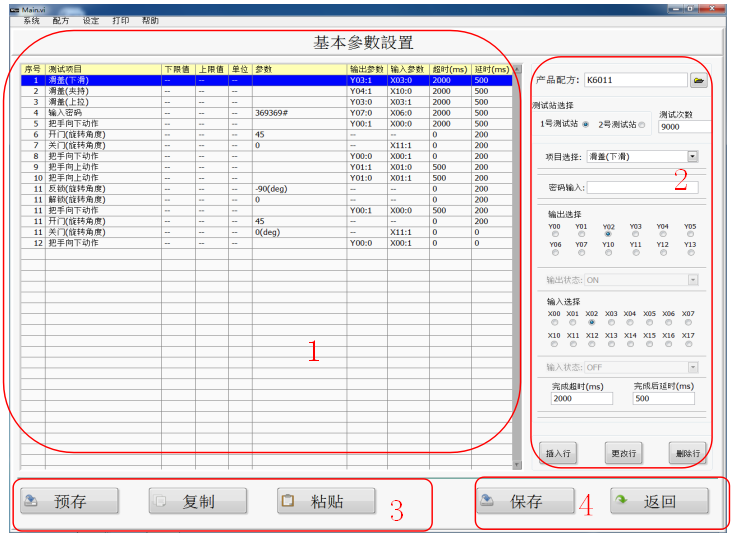Select the 1号测试站 radio button
Screen dimensions: 737x543
pos(585,125)
